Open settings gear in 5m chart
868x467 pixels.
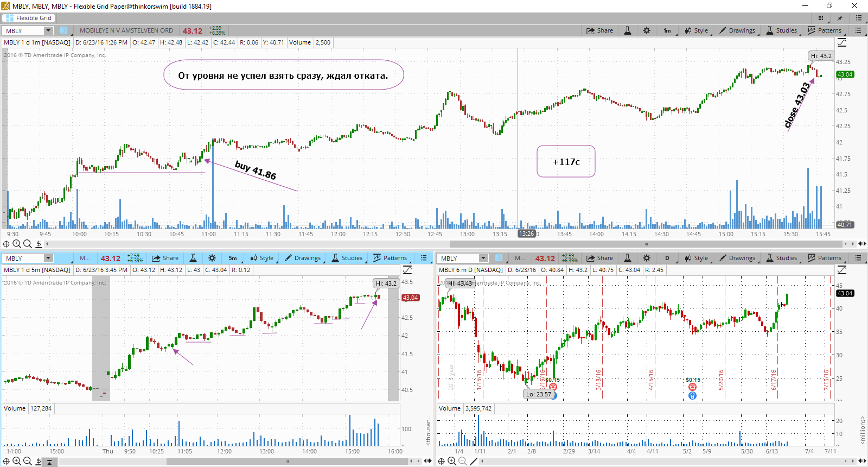point(212,258)
